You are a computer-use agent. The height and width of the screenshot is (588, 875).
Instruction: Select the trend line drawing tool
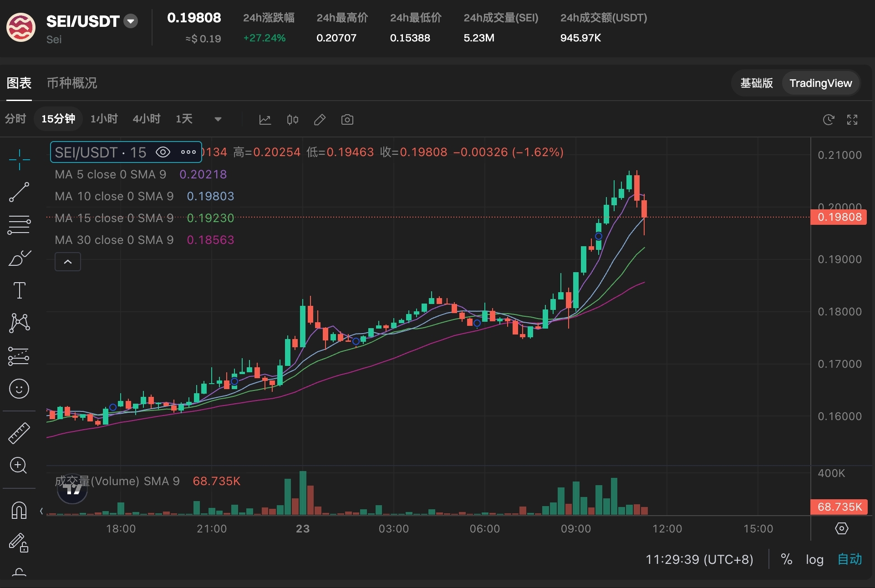coord(19,192)
